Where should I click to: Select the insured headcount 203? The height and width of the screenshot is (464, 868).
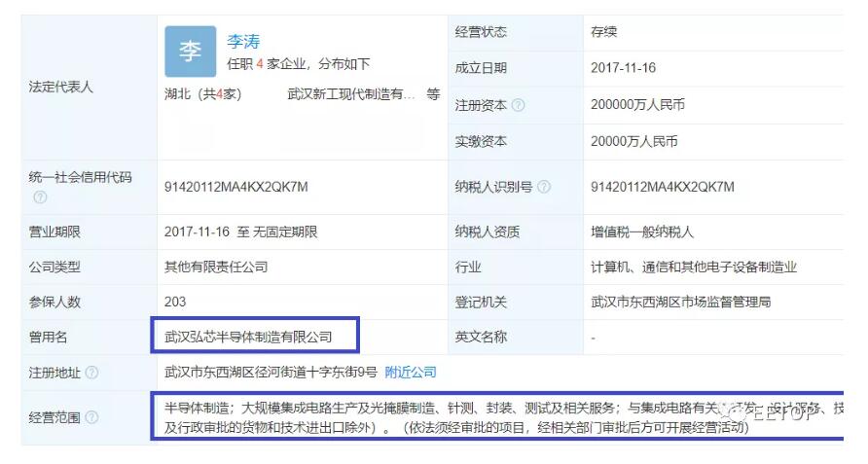click(x=175, y=302)
